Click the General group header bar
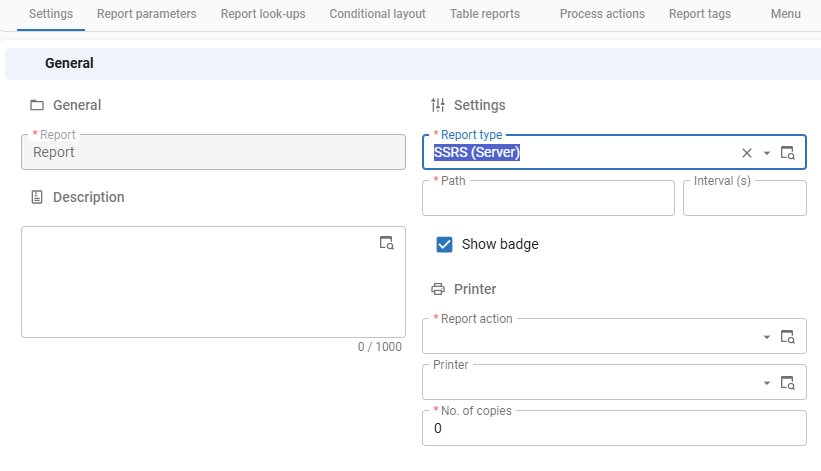 point(413,64)
